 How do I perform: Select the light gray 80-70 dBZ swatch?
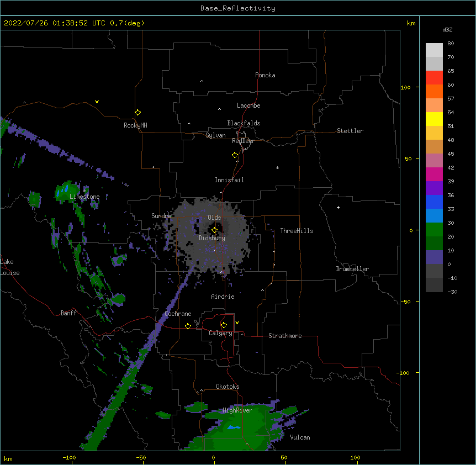tap(434, 50)
